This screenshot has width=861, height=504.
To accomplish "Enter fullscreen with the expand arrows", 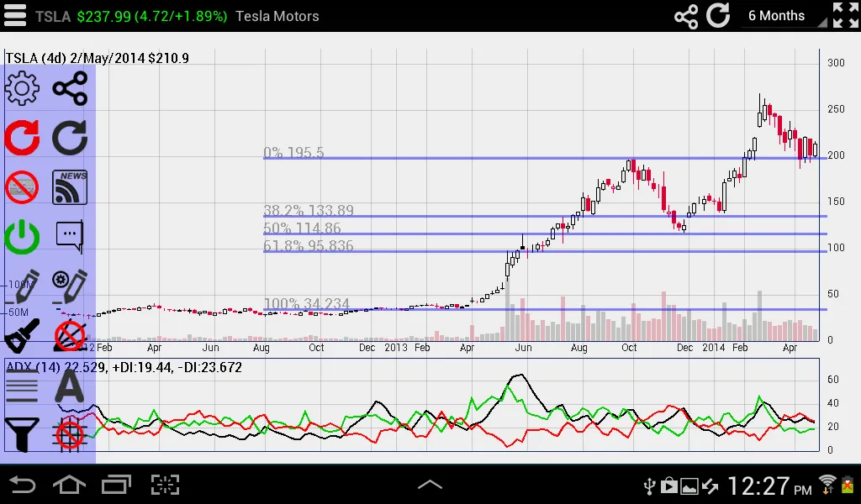I will [x=846, y=15].
